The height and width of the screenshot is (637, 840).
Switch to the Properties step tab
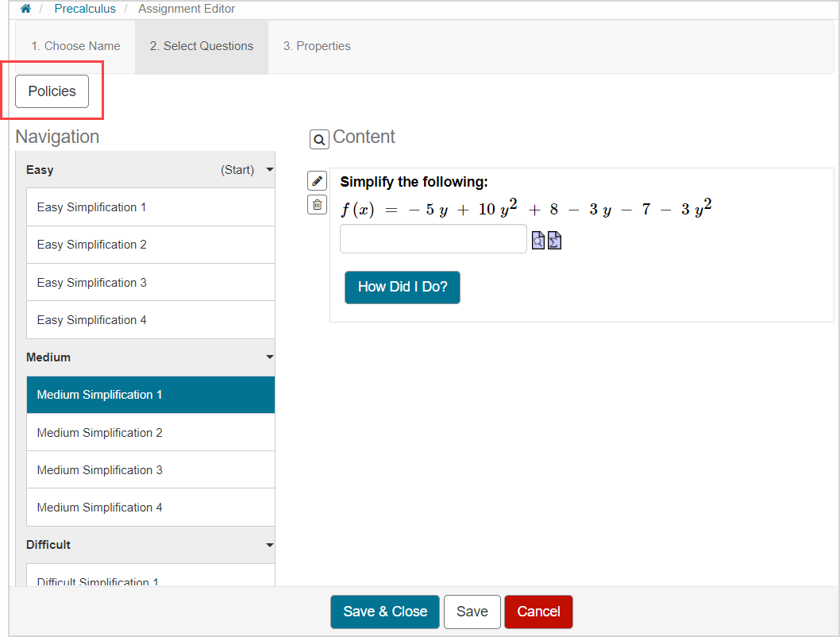click(x=317, y=46)
